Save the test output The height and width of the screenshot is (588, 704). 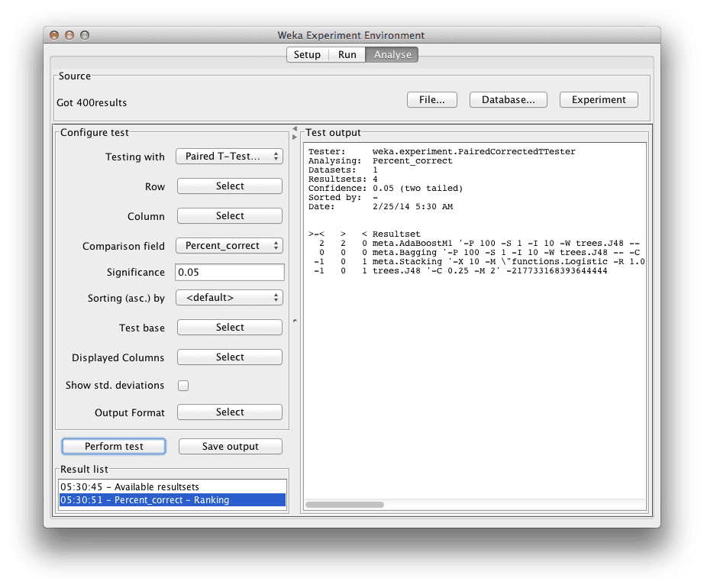coord(230,446)
